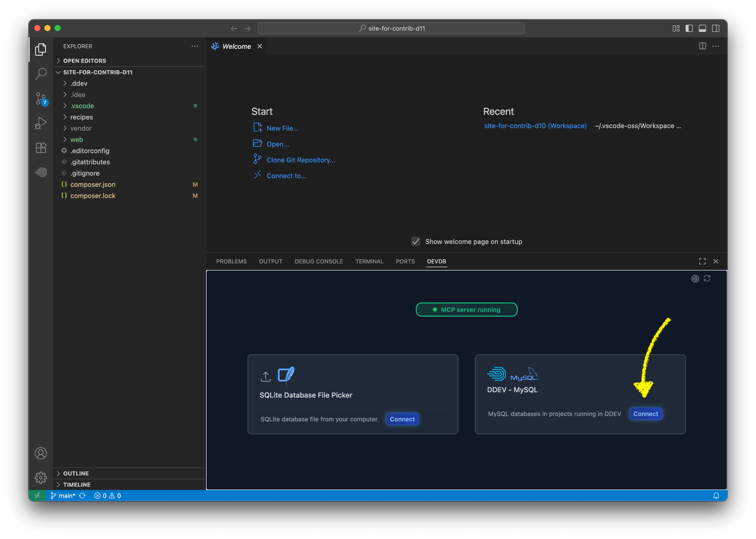Expand the OUTLINE section
This screenshot has height=539, width=756.
pos(76,474)
